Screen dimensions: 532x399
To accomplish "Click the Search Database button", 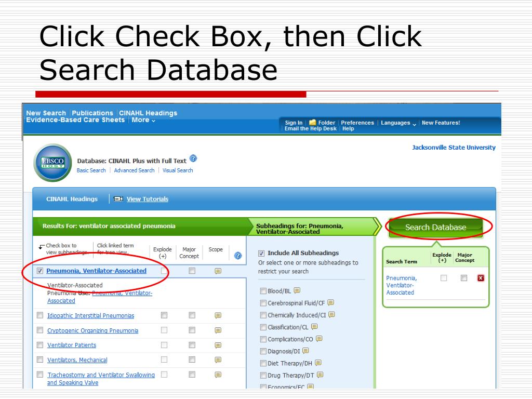I will pos(436,228).
